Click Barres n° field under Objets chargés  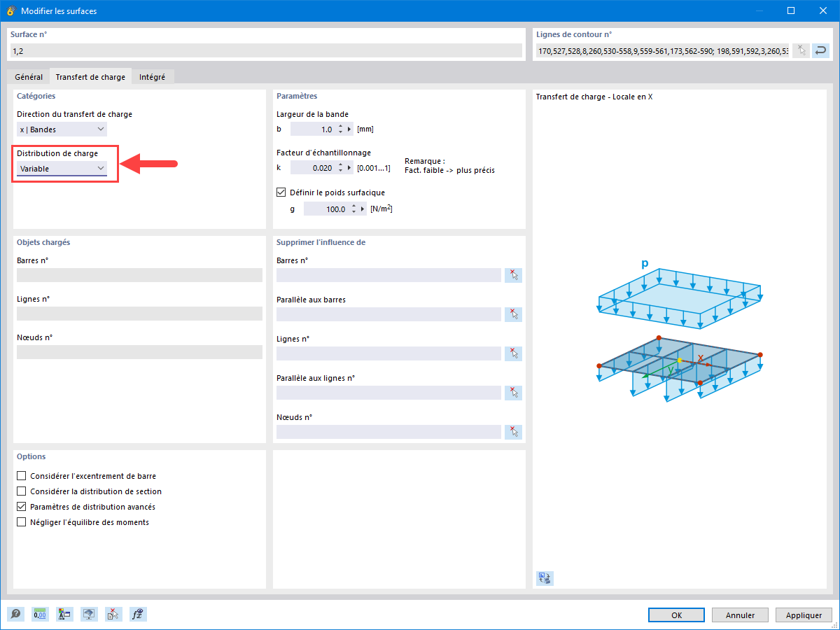coord(139,275)
